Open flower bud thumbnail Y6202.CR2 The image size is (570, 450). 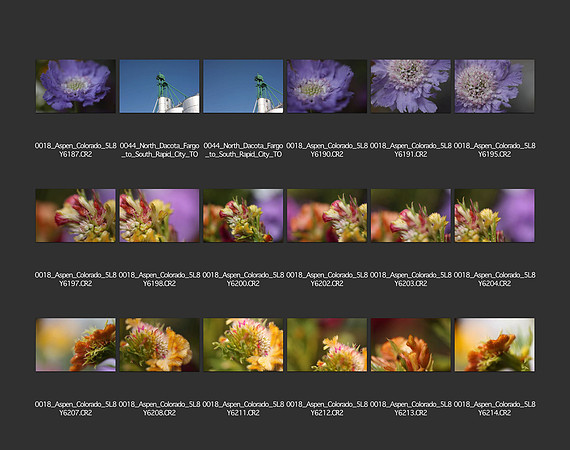pyautogui.click(x=327, y=216)
